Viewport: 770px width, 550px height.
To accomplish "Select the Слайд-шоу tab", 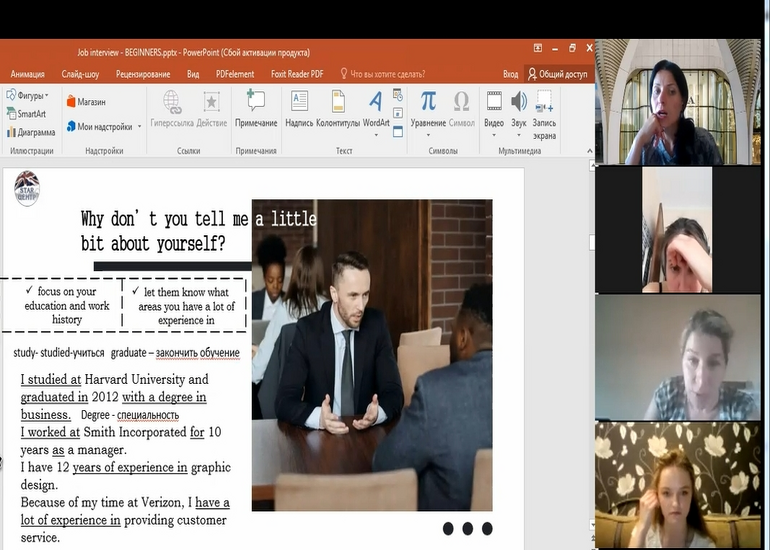I will (x=80, y=74).
